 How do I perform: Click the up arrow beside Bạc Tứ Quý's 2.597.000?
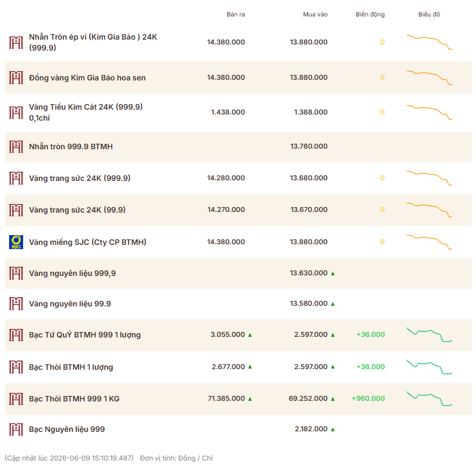[333, 335]
